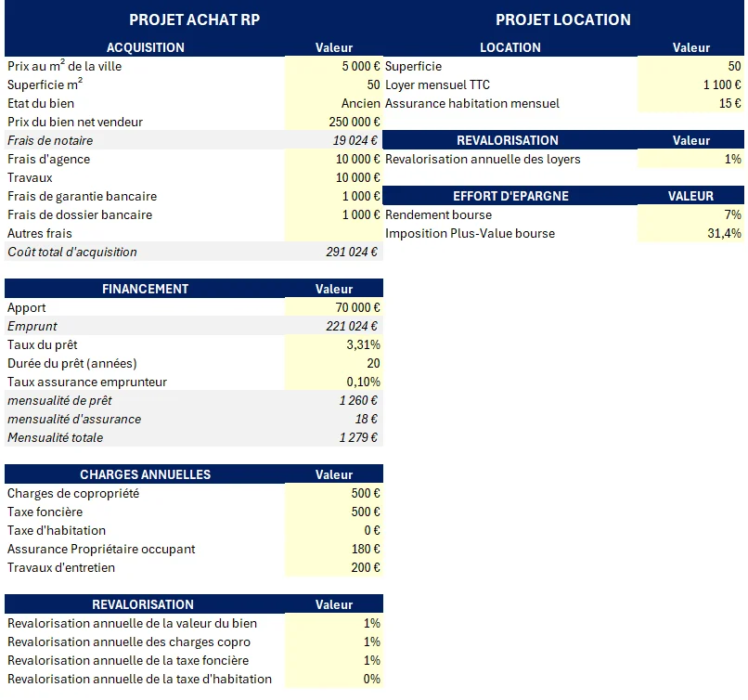
Task: Select the FINANCEMENT section header
Action: point(146,289)
